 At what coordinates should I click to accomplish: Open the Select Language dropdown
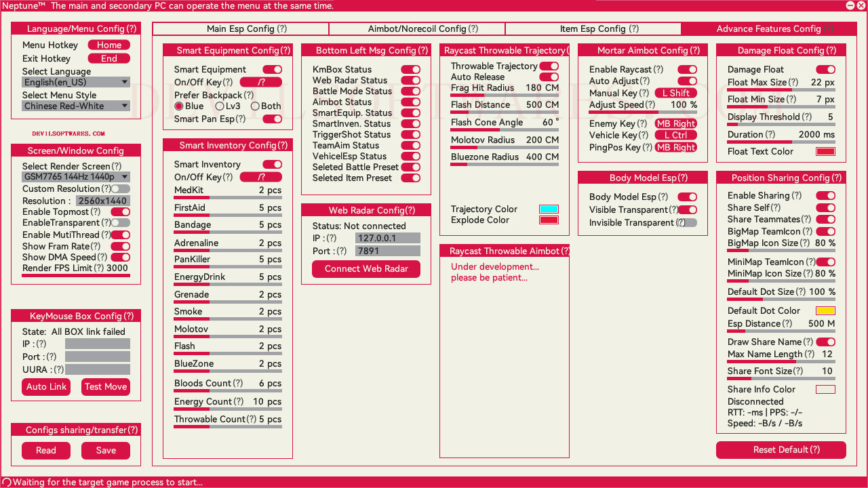76,83
